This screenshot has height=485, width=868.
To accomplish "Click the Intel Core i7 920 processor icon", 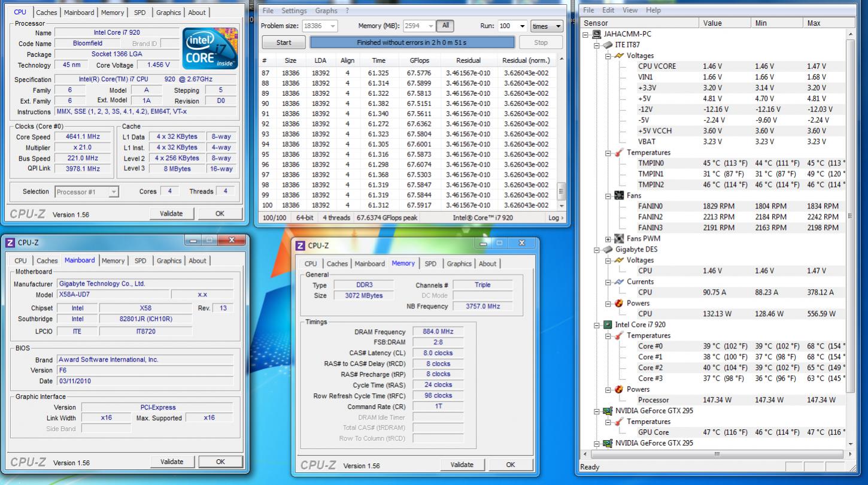I will [x=607, y=325].
